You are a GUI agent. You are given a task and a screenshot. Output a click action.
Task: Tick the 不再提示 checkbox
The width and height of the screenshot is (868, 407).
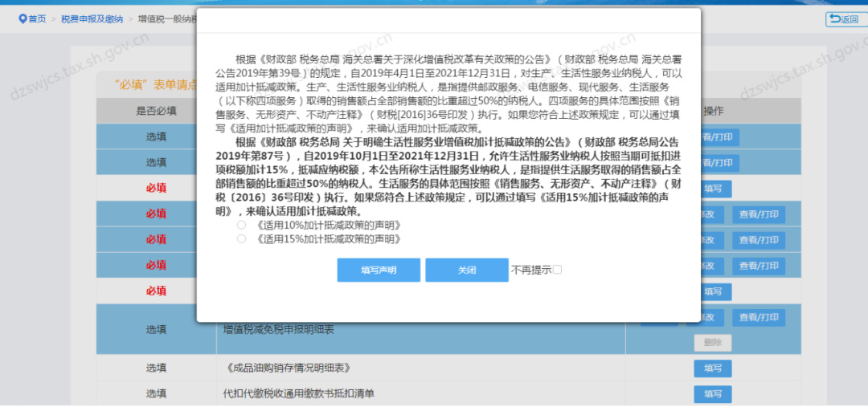(x=558, y=269)
